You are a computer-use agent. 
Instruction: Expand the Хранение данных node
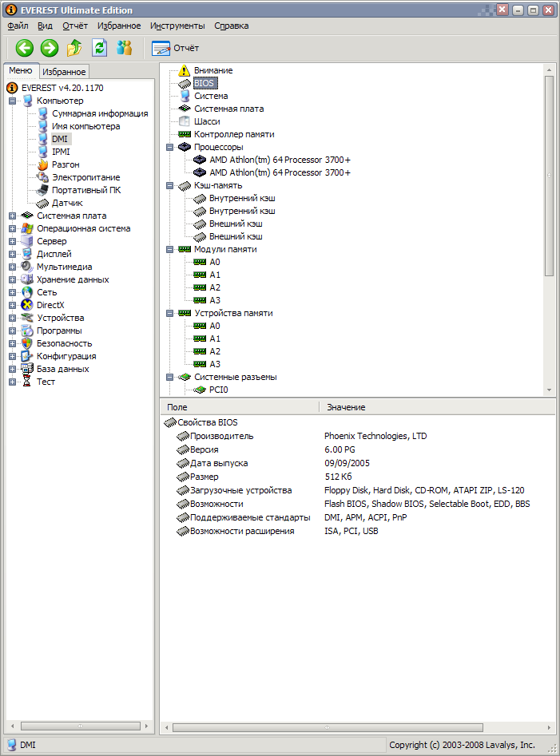12,279
